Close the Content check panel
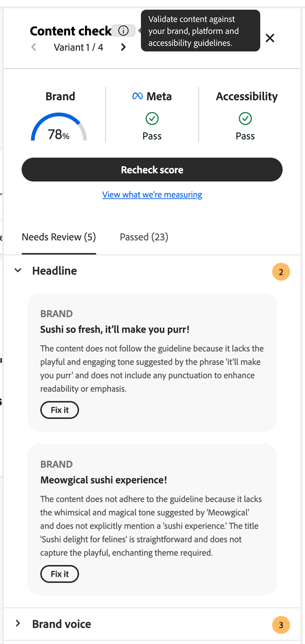The width and height of the screenshot is (305, 644). pos(270,38)
